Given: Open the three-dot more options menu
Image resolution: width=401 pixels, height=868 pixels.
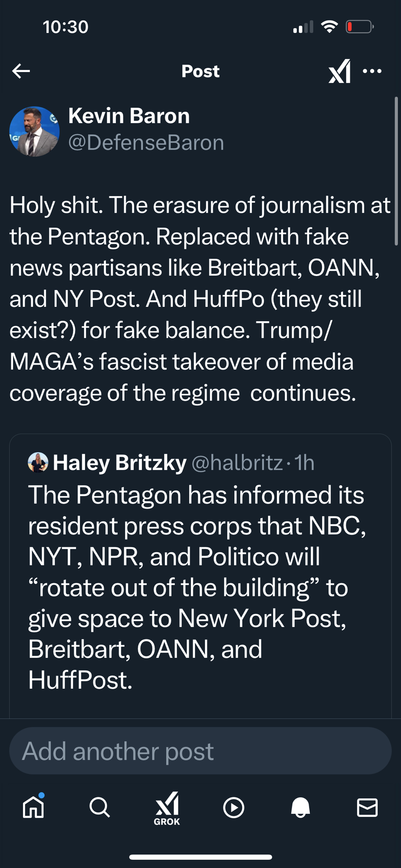Looking at the screenshot, I should (372, 71).
